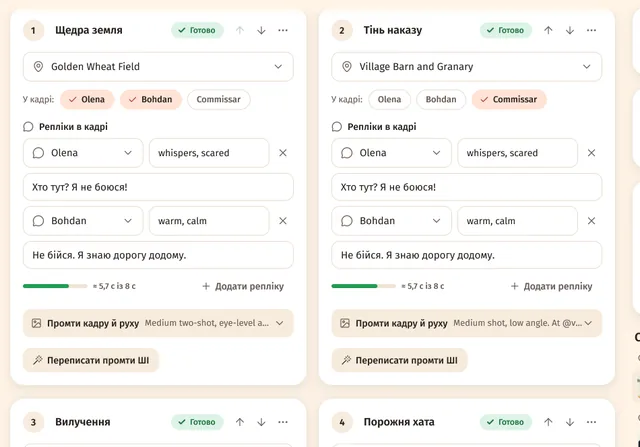The image size is (640, 447).
Task: Deselect Olena chip in scene 1
Action: click(x=87, y=99)
